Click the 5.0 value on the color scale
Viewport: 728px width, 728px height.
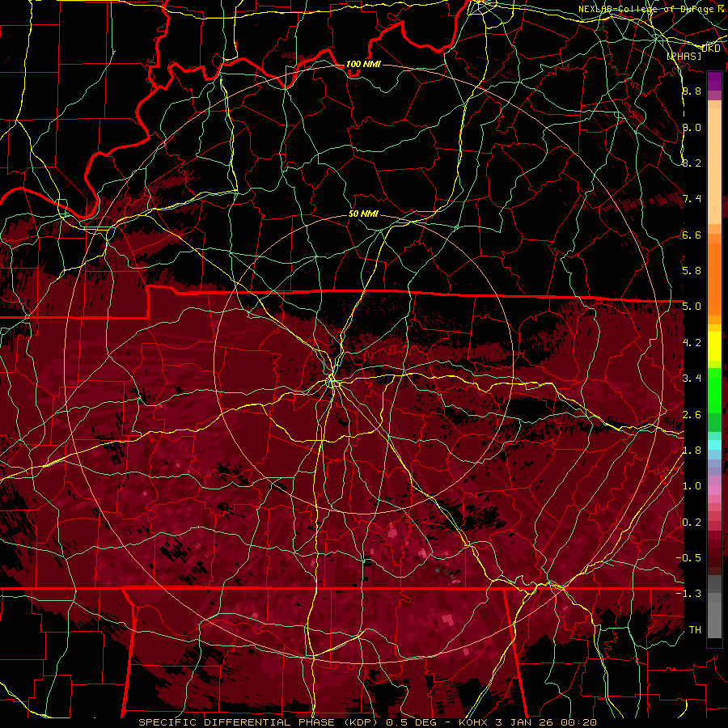(x=692, y=307)
